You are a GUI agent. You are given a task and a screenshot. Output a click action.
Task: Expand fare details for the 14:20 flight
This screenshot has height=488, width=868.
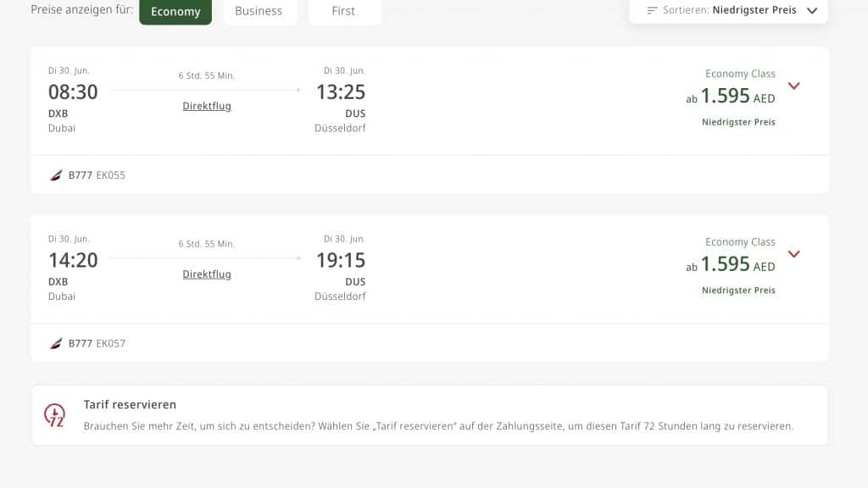pyautogui.click(x=794, y=254)
